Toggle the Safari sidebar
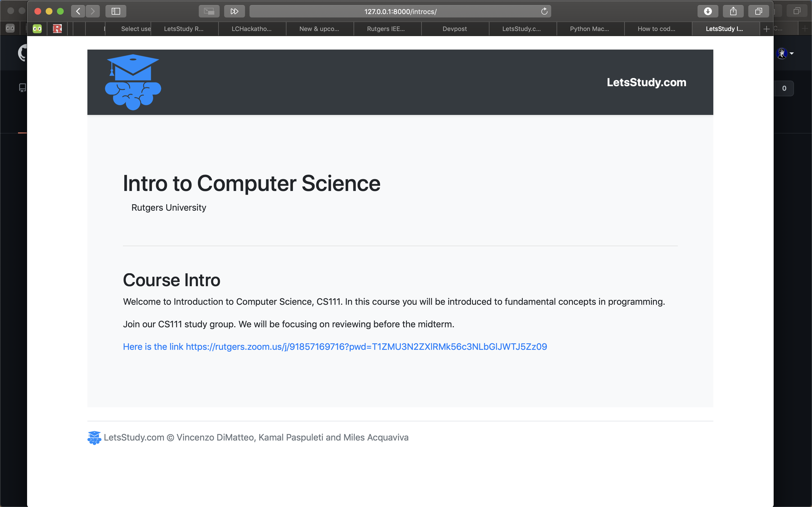 [116, 11]
